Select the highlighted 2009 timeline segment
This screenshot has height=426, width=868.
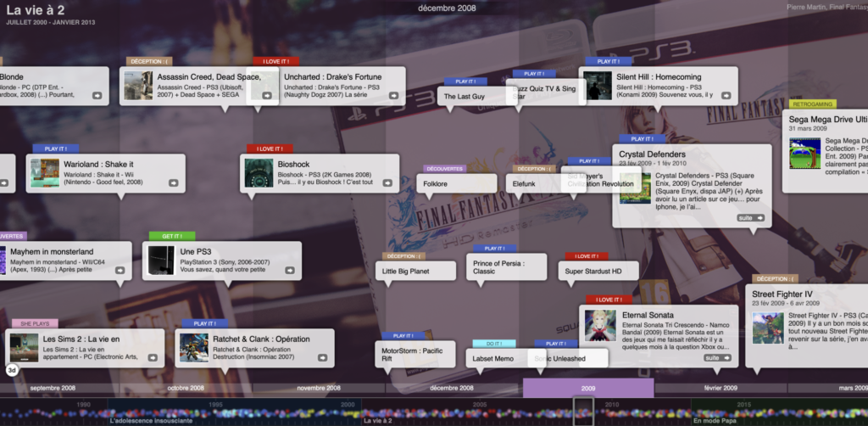tap(587, 388)
